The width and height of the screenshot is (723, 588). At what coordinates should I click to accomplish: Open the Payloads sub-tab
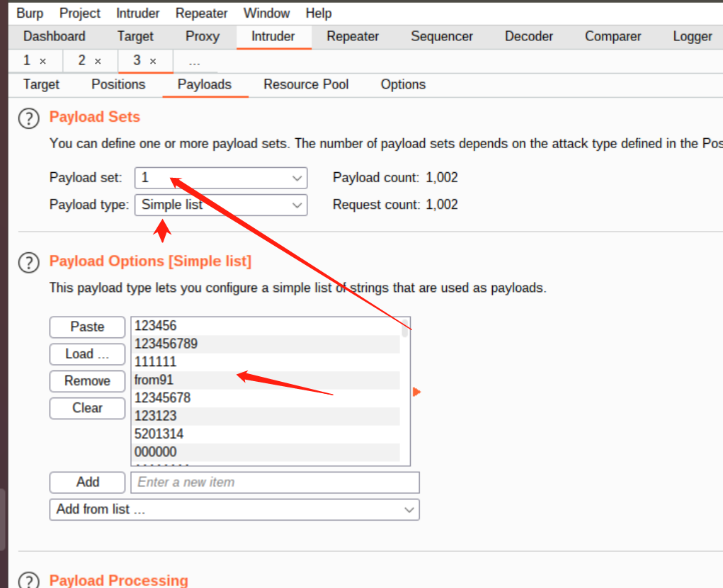204,84
